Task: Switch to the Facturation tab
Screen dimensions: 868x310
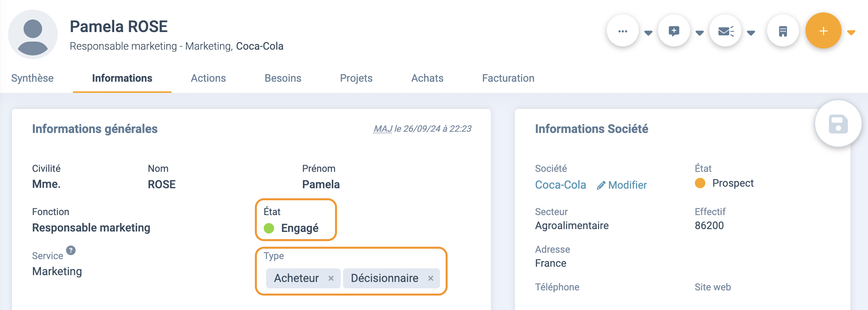Action: pos(508,78)
